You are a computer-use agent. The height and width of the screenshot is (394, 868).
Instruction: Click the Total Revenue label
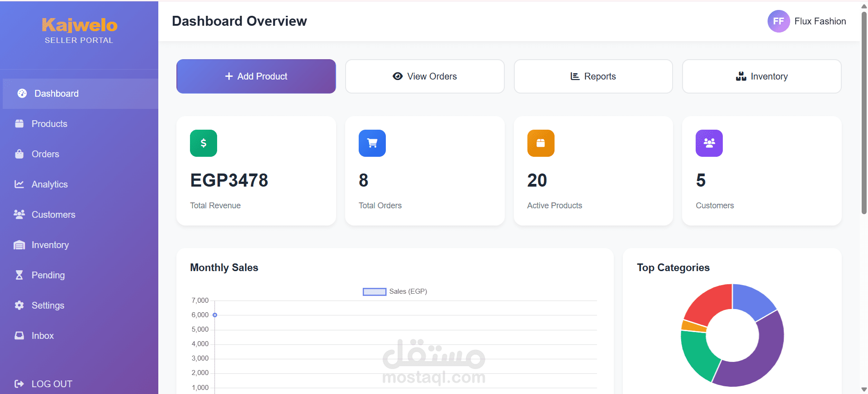point(215,206)
